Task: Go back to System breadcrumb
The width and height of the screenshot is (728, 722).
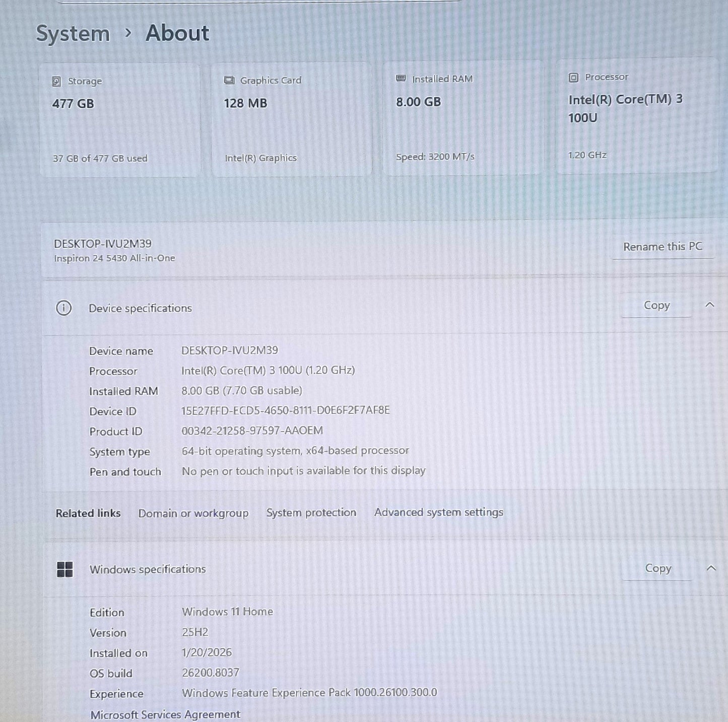Action: point(73,34)
